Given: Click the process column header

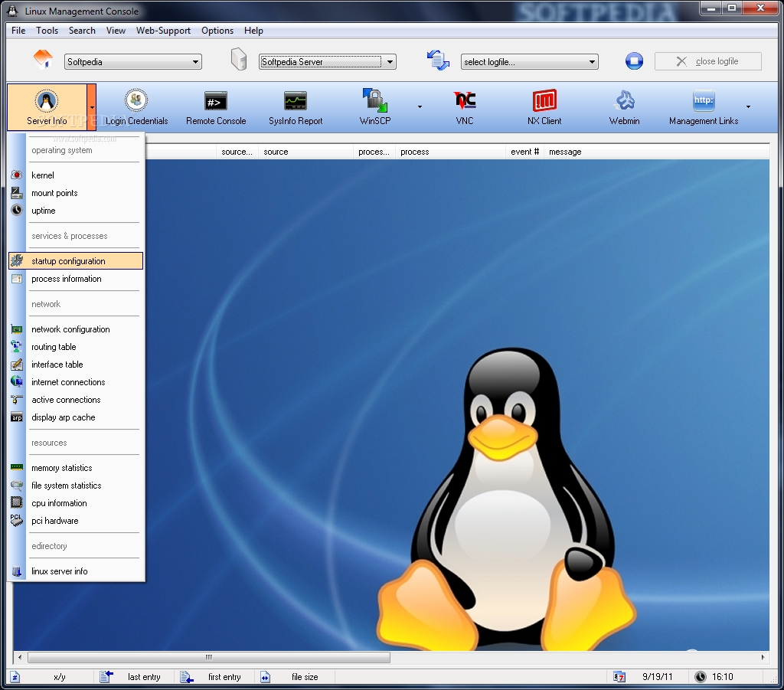Looking at the screenshot, I should [450, 152].
